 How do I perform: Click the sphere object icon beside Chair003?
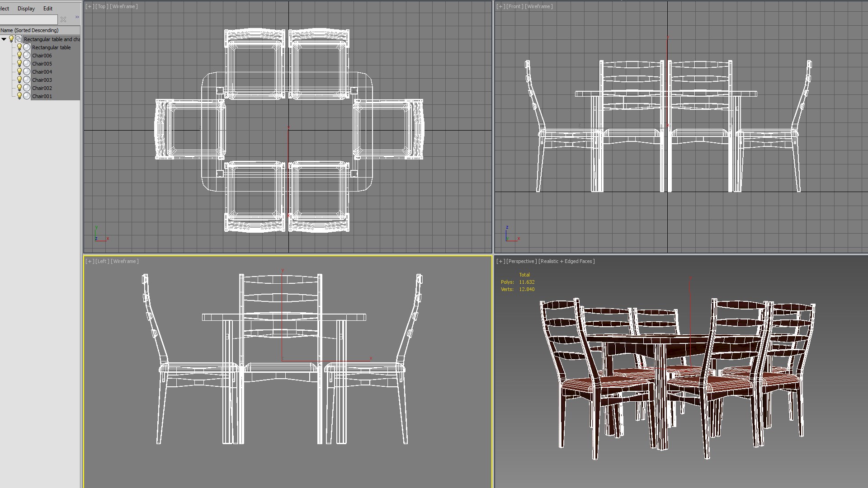27,80
